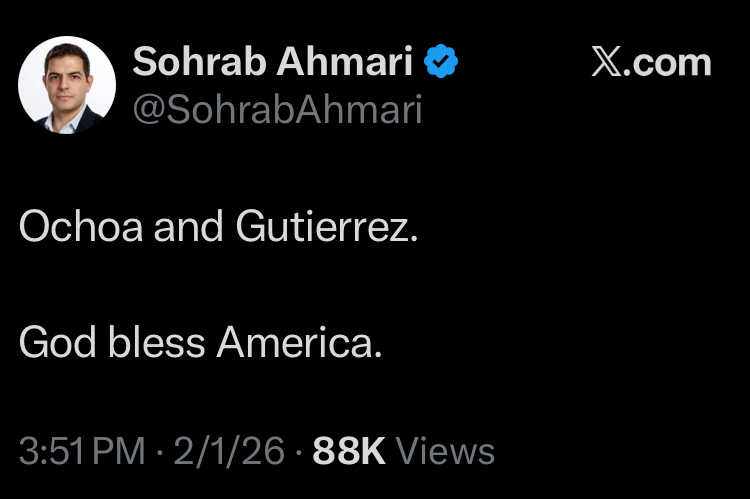Click the "3:51" time in the timestamp

coord(50,451)
